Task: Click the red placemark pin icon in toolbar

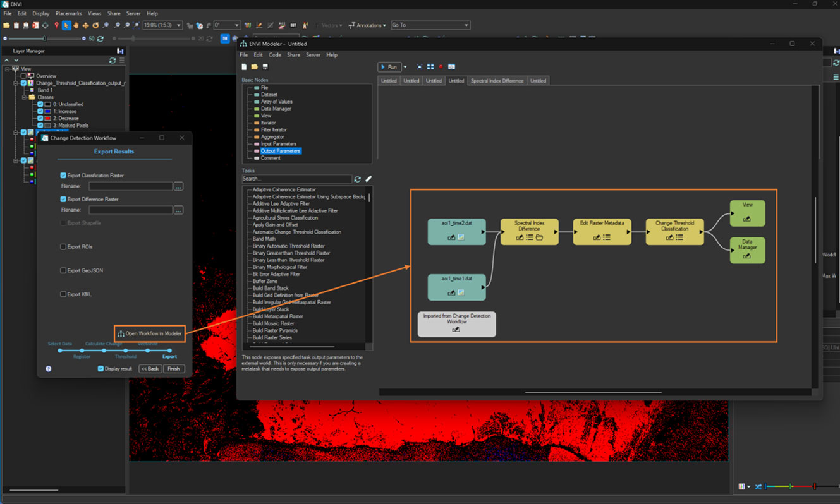Action: click(56, 25)
